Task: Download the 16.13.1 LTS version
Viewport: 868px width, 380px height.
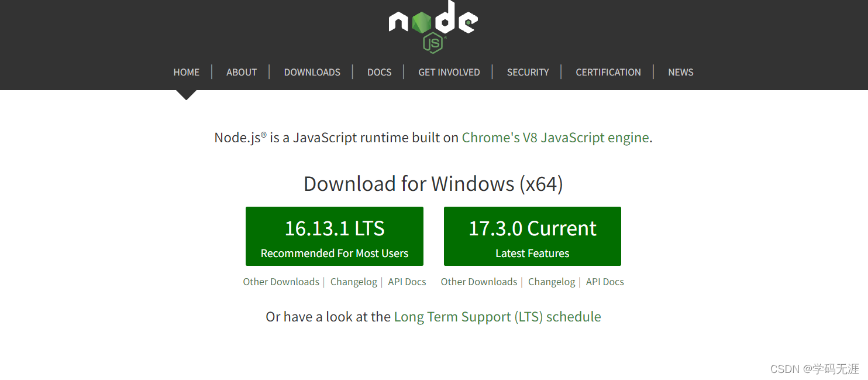Action: point(334,236)
